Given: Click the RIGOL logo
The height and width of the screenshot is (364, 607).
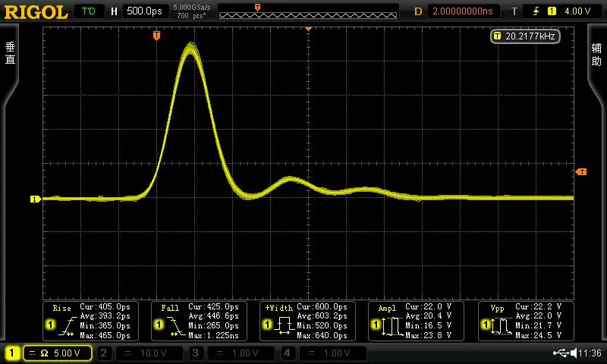Looking at the screenshot, I should click(36, 12).
